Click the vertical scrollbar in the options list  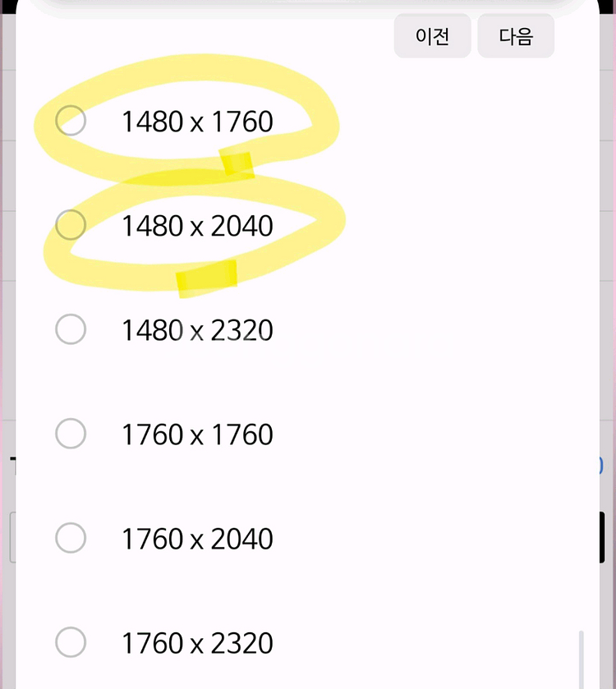click(x=581, y=659)
